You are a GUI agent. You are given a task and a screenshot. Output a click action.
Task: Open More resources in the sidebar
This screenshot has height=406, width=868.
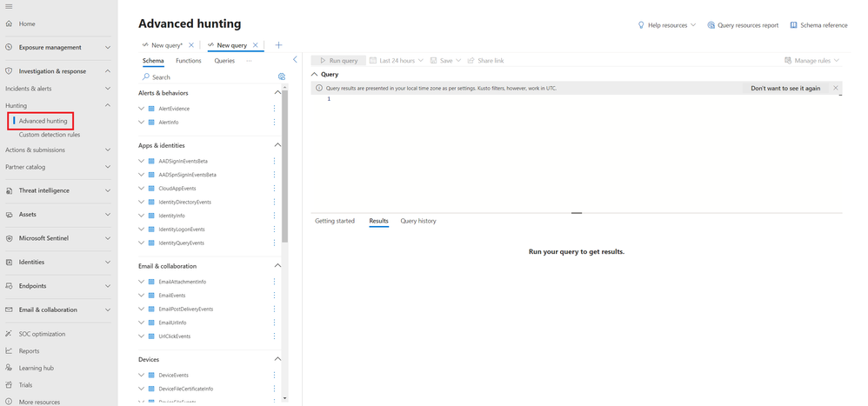coord(39,403)
